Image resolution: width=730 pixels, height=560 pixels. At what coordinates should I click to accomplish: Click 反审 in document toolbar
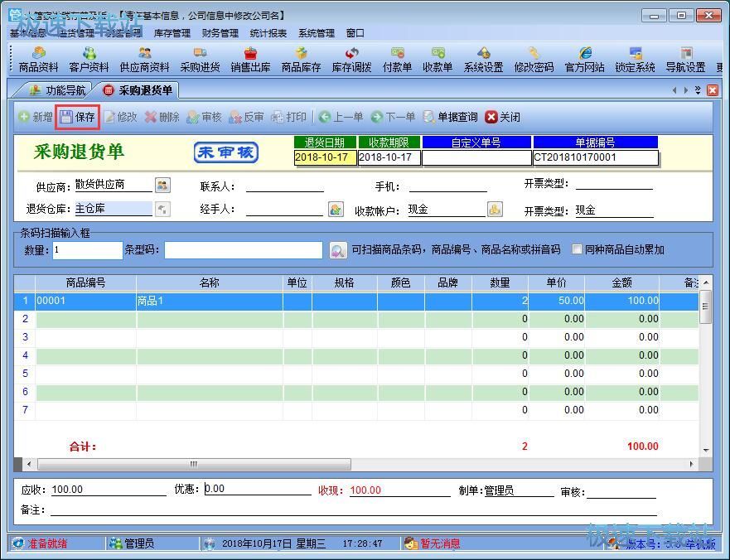point(246,117)
